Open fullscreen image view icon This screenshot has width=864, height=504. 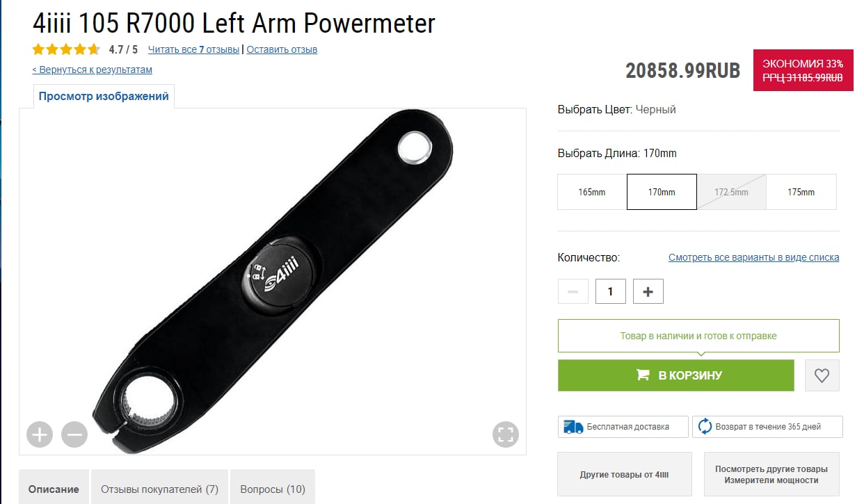506,435
